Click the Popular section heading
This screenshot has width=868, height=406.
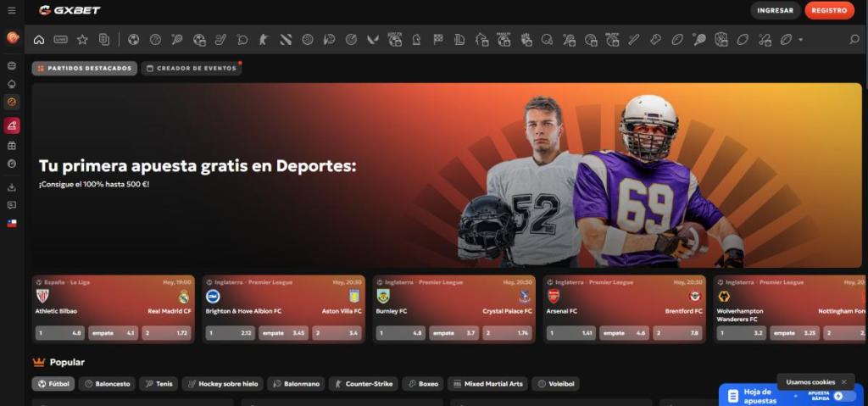67,362
